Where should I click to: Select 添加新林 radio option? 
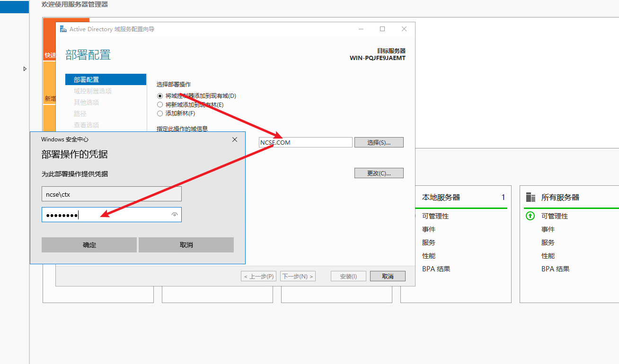(x=160, y=113)
